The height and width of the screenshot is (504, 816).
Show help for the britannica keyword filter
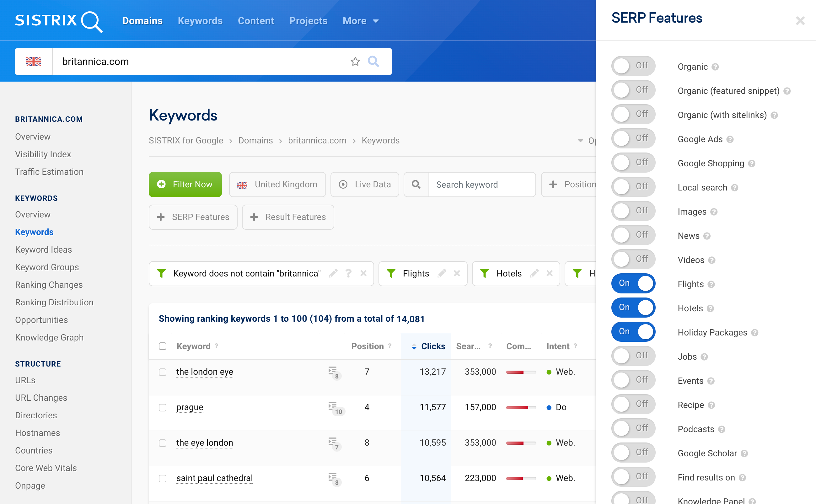348,273
